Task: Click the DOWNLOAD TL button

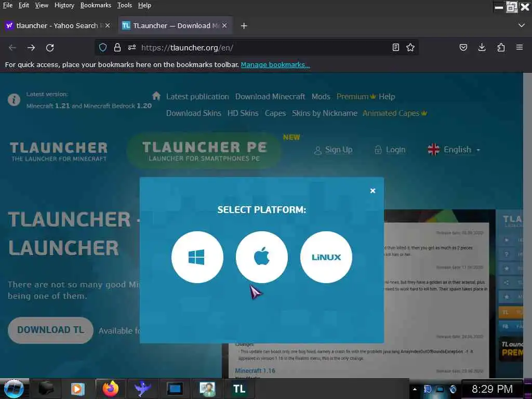Action: pyautogui.click(x=50, y=330)
